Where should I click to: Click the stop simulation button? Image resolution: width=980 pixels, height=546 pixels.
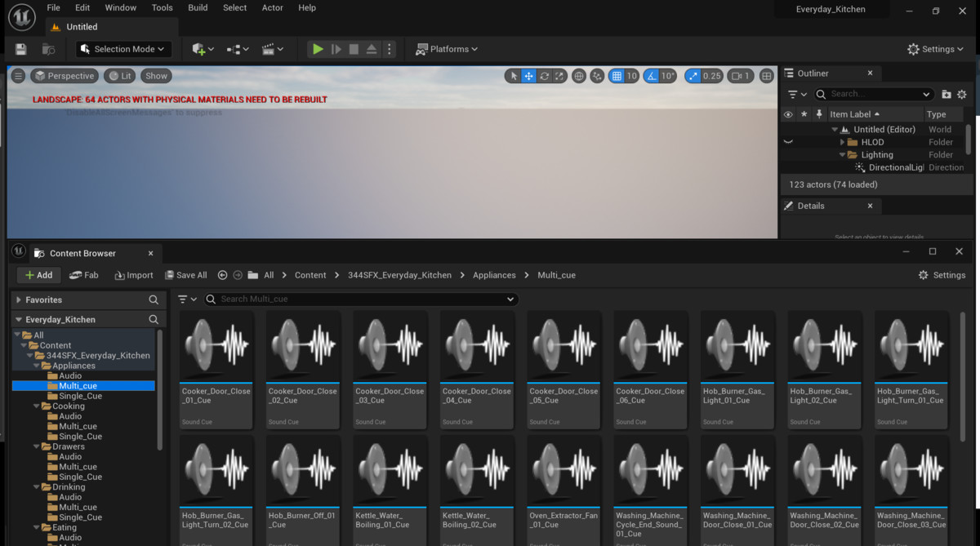pos(354,49)
